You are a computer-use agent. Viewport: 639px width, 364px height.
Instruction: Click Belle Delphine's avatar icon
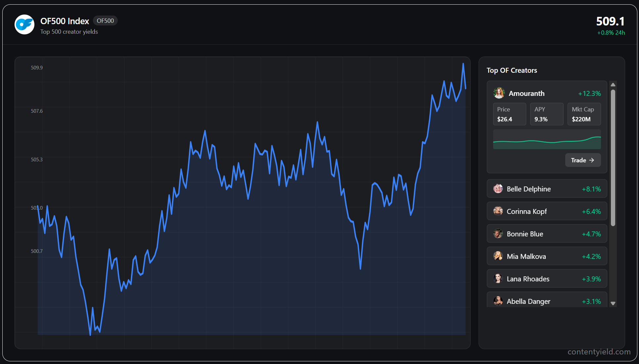click(x=498, y=189)
